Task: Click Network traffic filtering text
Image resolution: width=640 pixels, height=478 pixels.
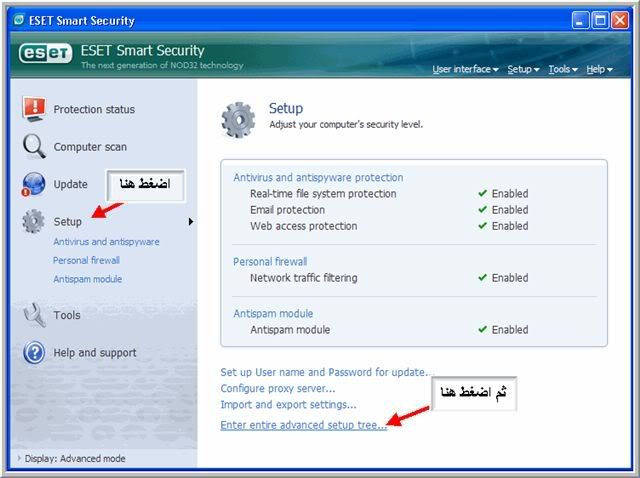Action: [304, 278]
